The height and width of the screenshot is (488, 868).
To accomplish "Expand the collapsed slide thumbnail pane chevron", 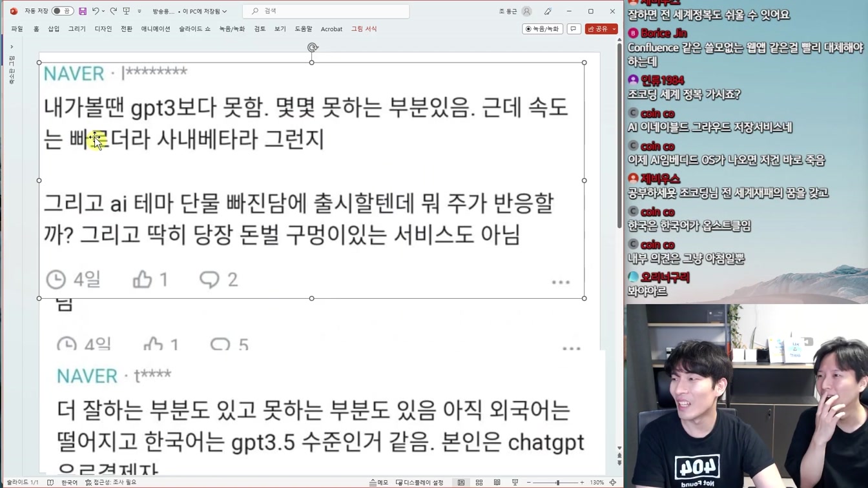I will tap(12, 46).
